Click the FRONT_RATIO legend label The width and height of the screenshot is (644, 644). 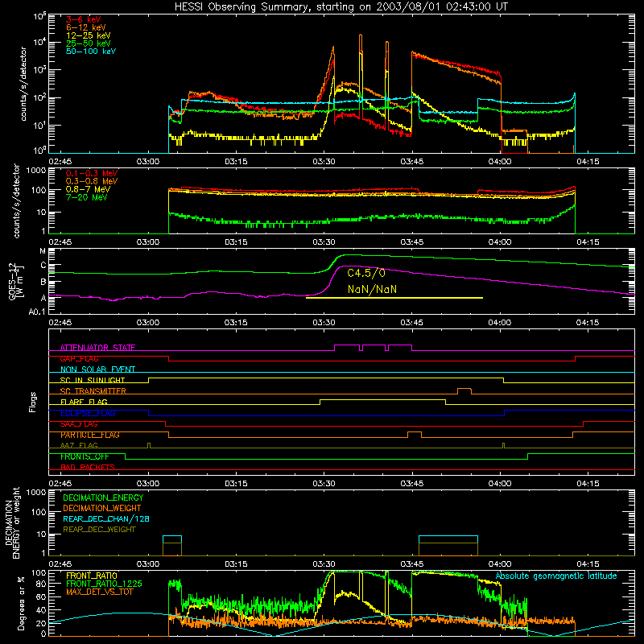pyautogui.click(x=92, y=576)
